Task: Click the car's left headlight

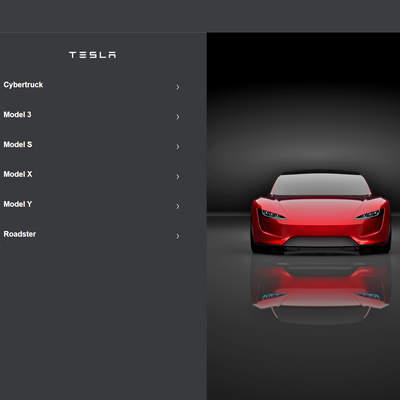Action: point(273,214)
